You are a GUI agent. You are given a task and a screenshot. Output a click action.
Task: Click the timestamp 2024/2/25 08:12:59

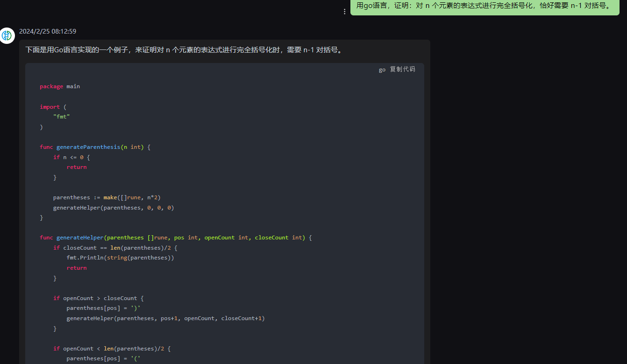[x=48, y=31]
